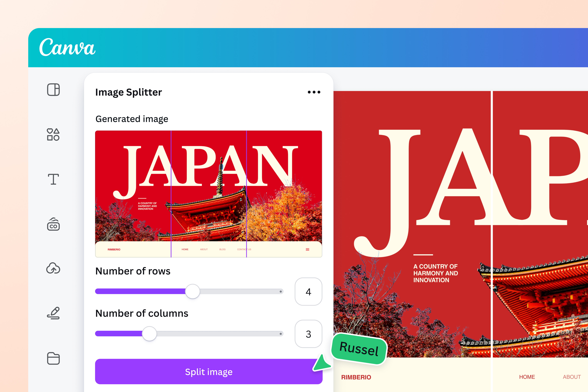The height and width of the screenshot is (392, 588).
Task: Click ABOUT link in the canvas design
Action: [x=572, y=377]
